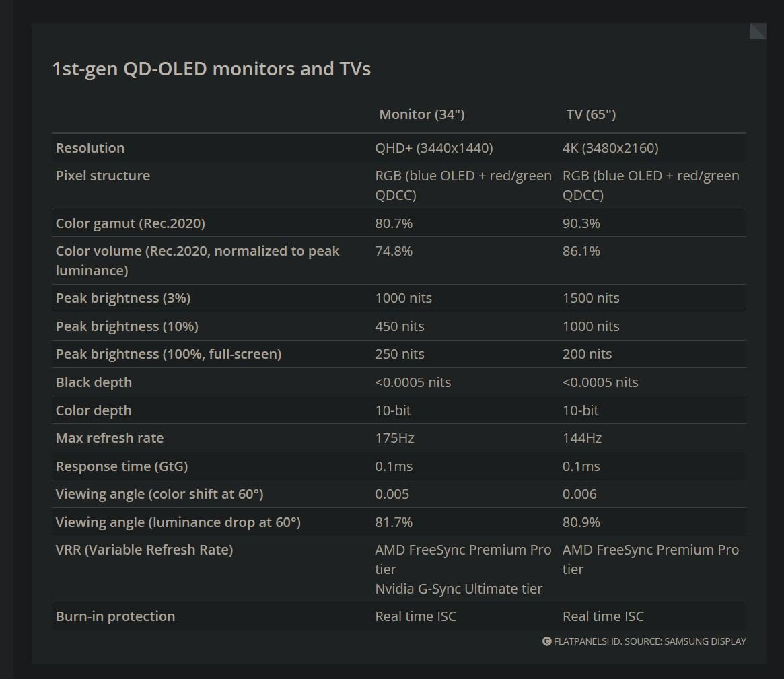Image resolution: width=784 pixels, height=679 pixels.
Task: Click the 90.3% TV color gamut value
Action: [581, 223]
